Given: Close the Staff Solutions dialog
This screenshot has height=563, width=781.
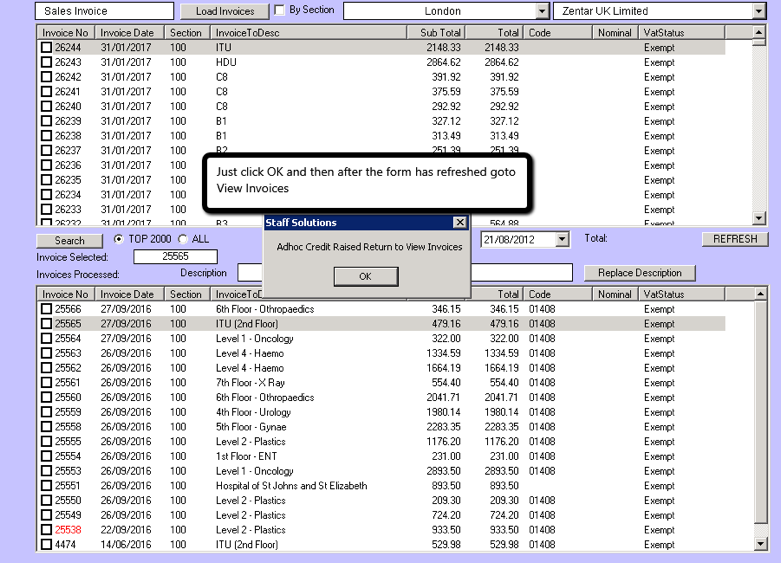Looking at the screenshot, I should tap(459, 223).
